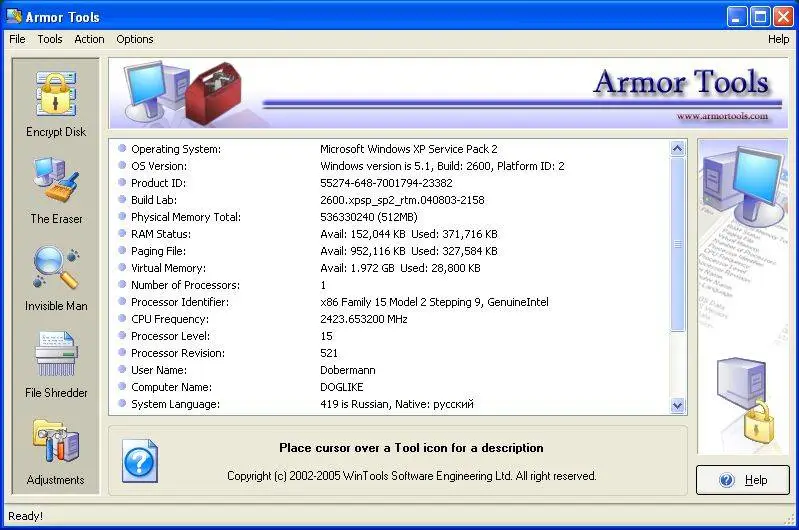Image resolution: width=799 pixels, height=530 pixels.
Task: Click the Help button at bottom right
Action: point(742,480)
